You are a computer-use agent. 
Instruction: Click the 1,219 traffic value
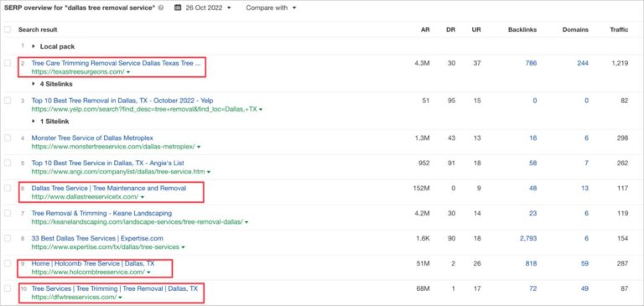[x=620, y=63]
